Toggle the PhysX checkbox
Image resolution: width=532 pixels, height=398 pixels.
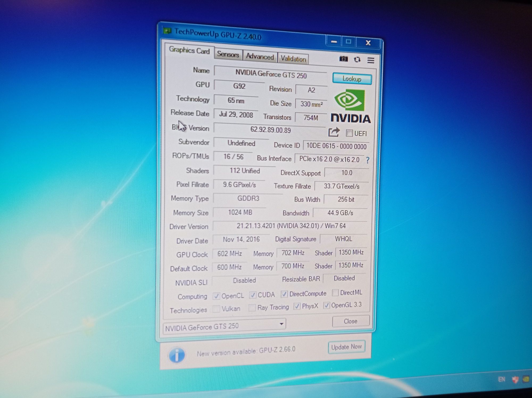pyautogui.click(x=297, y=306)
